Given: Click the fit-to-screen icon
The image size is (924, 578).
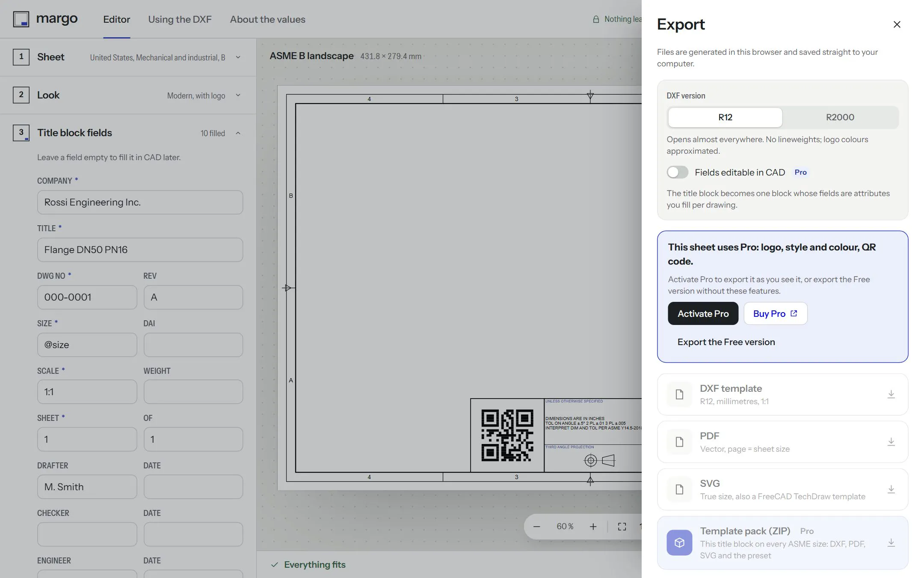Looking at the screenshot, I should [622, 527].
